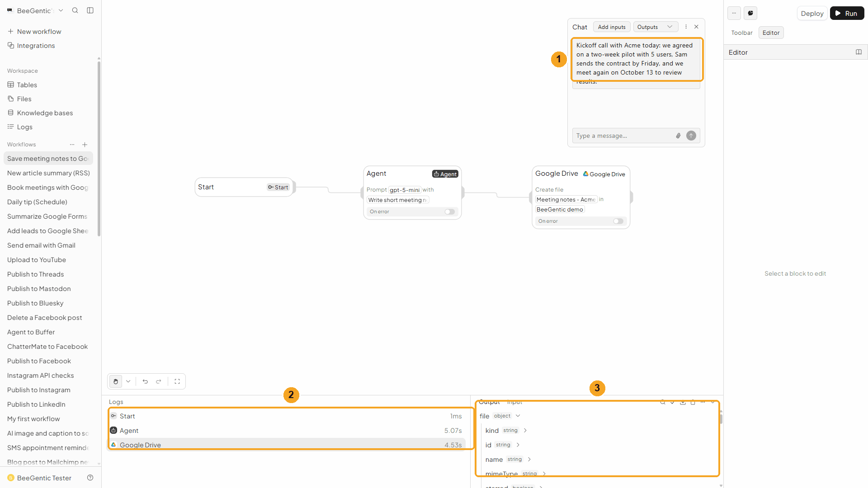Expand the id string field
868x488 pixels.
coord(518,445)
